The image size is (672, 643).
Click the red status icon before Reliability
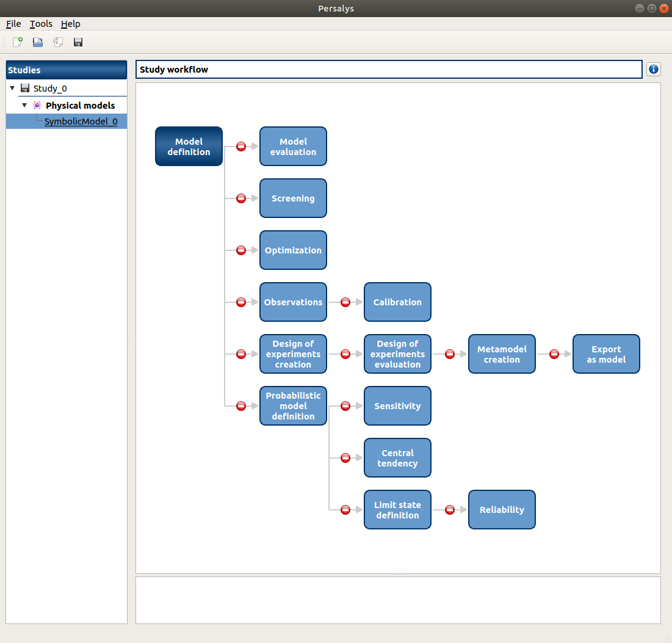(x=450, y=509)
